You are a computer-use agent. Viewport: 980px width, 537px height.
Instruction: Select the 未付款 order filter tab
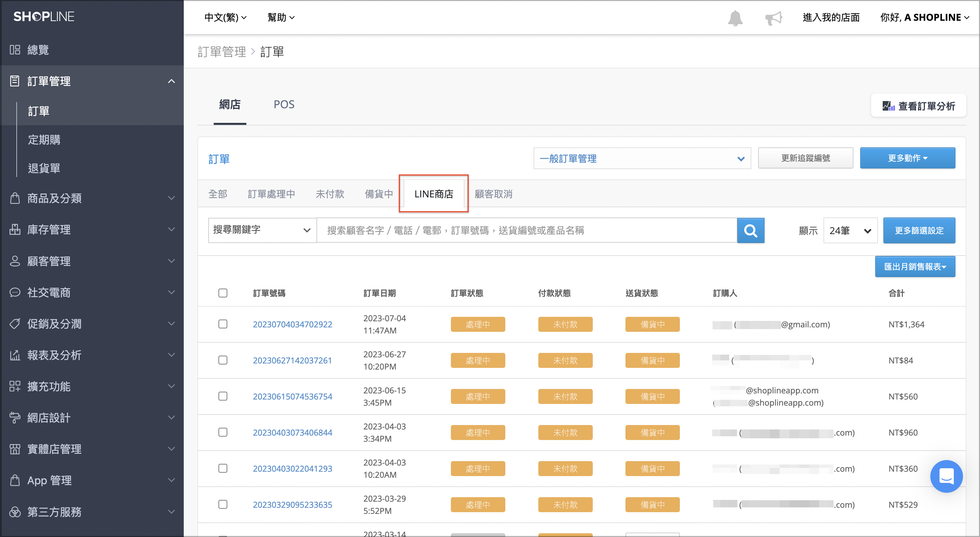click(x=330, y=194)
